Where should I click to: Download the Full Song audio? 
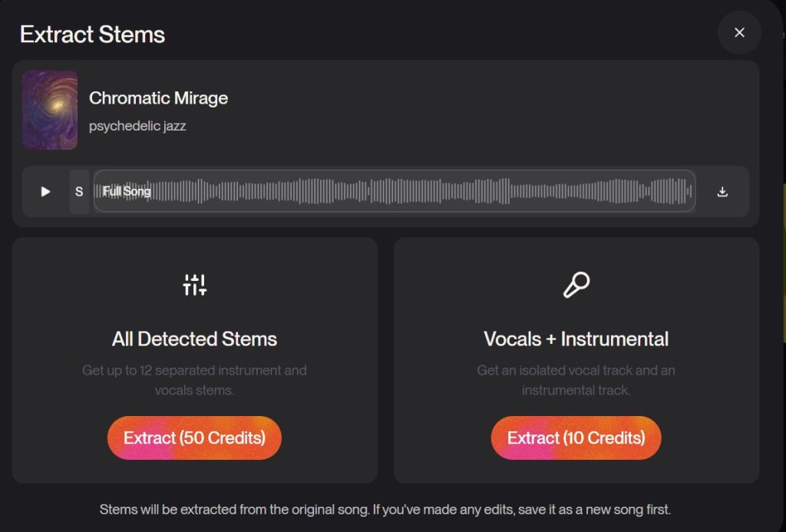[x=722, y=192]
